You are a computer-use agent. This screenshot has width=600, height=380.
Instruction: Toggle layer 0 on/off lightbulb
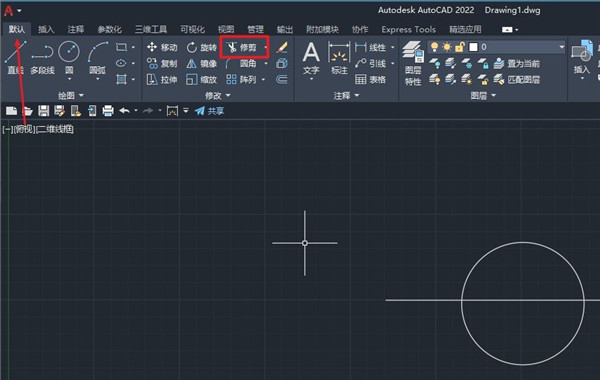tap(434, 47)
